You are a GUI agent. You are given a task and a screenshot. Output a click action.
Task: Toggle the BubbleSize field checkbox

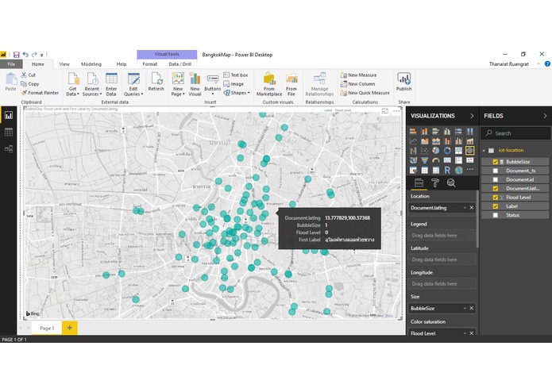tap(496, 162)
